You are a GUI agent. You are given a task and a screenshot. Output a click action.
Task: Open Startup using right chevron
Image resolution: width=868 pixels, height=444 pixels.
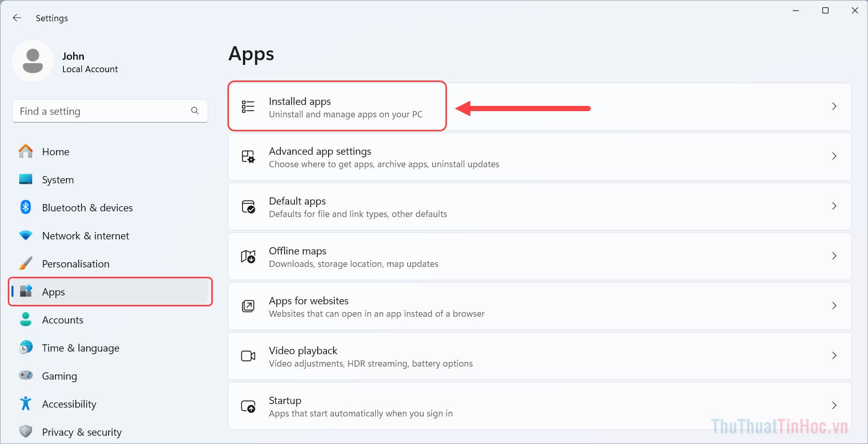834,405
